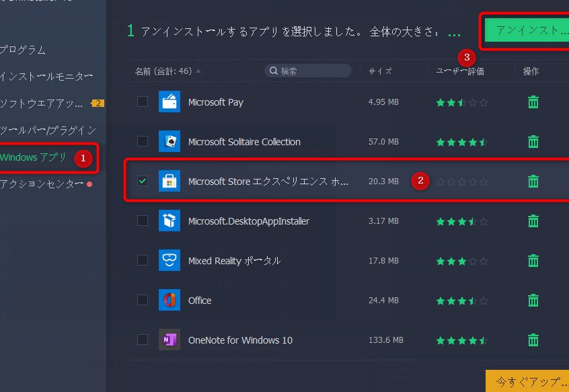Select OneNote for Windows 10 name text
The width and height of the screenshot is (569, 392).
(240, 340)
